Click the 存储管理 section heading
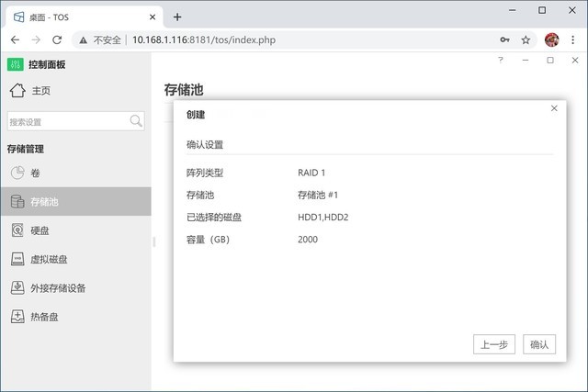This screenshot has width=588, height=392. (26, 149)
